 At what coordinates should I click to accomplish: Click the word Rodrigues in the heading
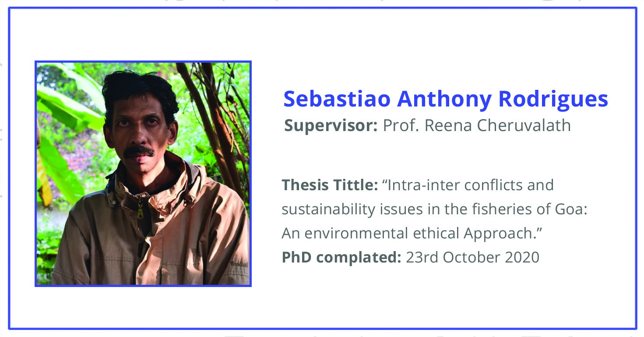click(553, 100)
